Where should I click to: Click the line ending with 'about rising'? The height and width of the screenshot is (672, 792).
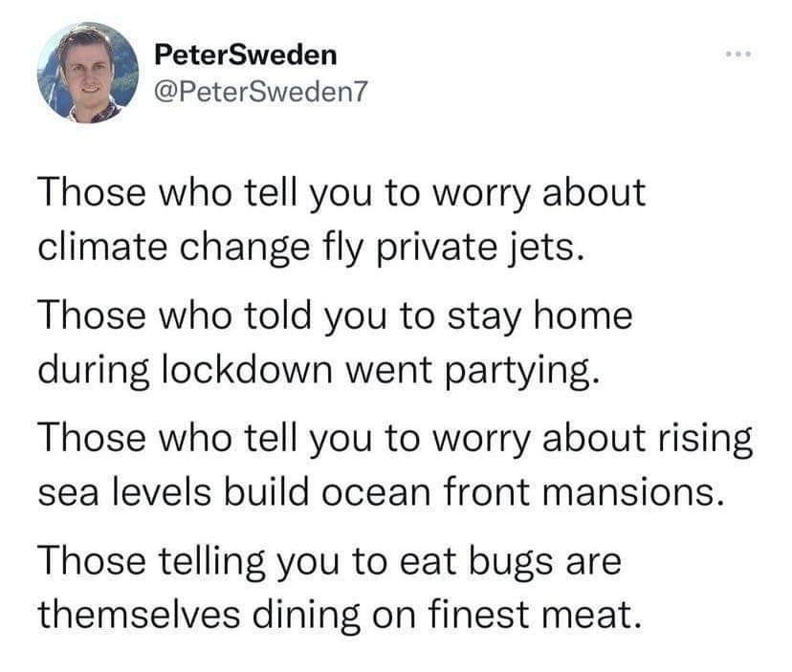coord(395,438)
